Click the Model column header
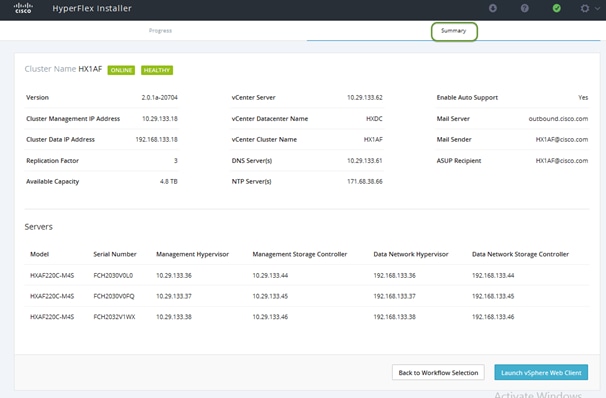The image size is (606, 398). click(x=39, y=254)
